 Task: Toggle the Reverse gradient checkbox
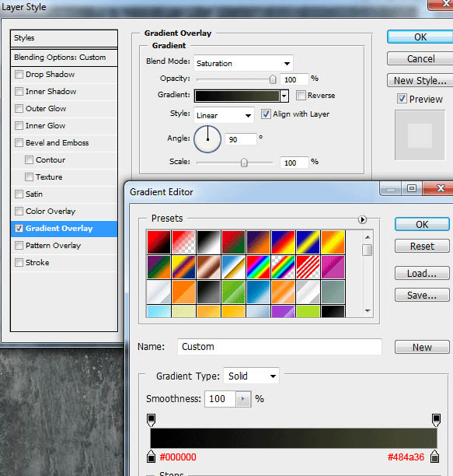[301, 96]
